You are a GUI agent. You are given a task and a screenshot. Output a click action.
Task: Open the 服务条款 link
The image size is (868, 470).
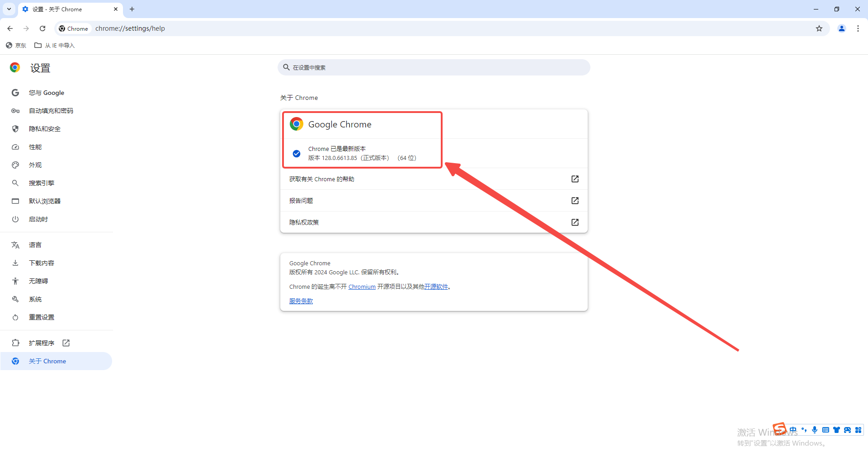pyautogui.click(x=301, y=301)
